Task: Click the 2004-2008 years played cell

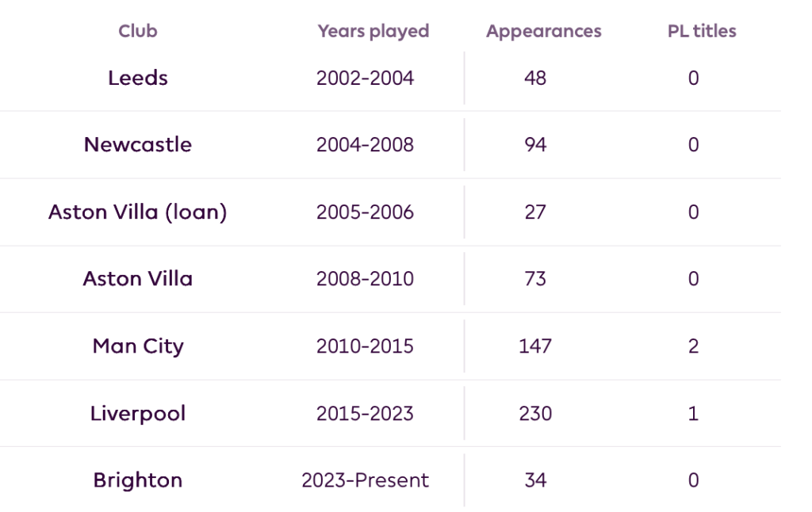Action: 365,145
